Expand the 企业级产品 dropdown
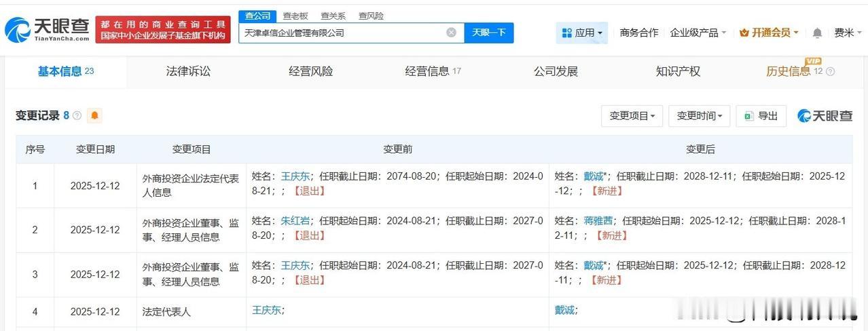Viewport: 868px width, 331px height. 698,33
